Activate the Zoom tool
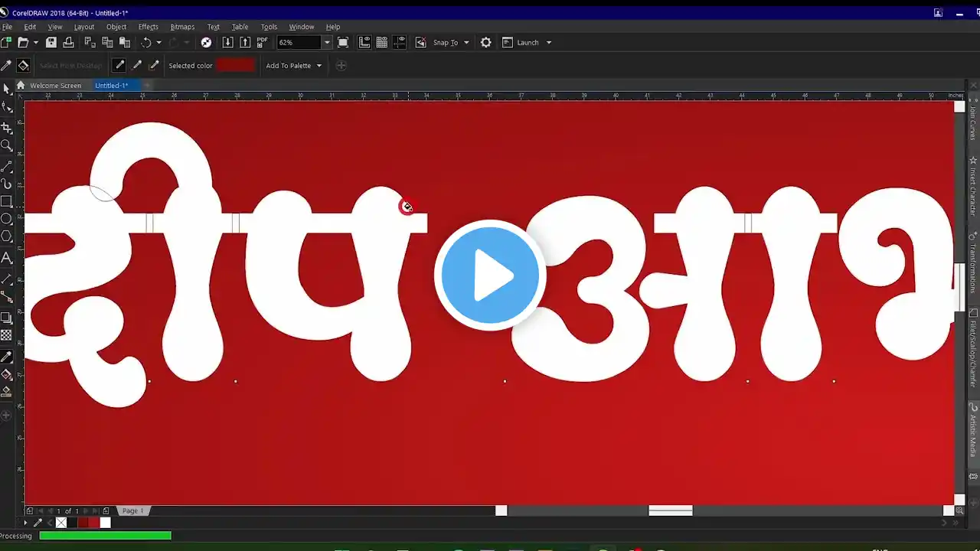This screenshot has height=551, width=980. [x=7, y=146]
